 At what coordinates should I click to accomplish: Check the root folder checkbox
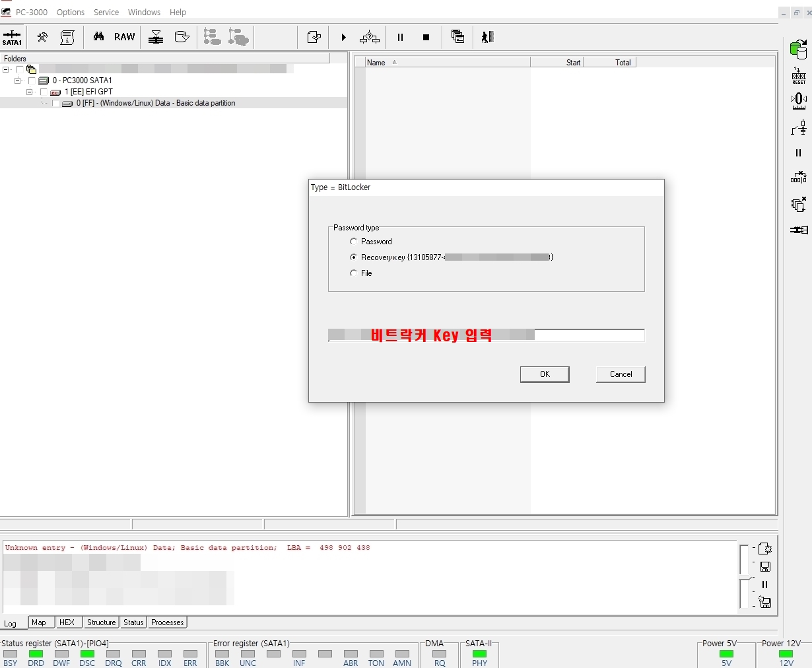pyautogui.click(x=20, y=69)
